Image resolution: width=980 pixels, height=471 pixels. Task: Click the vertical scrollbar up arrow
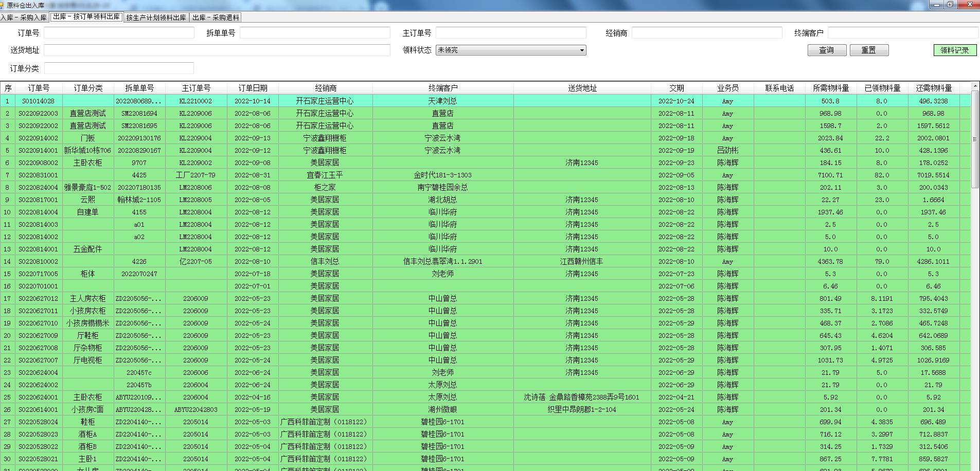pos(975,86)
